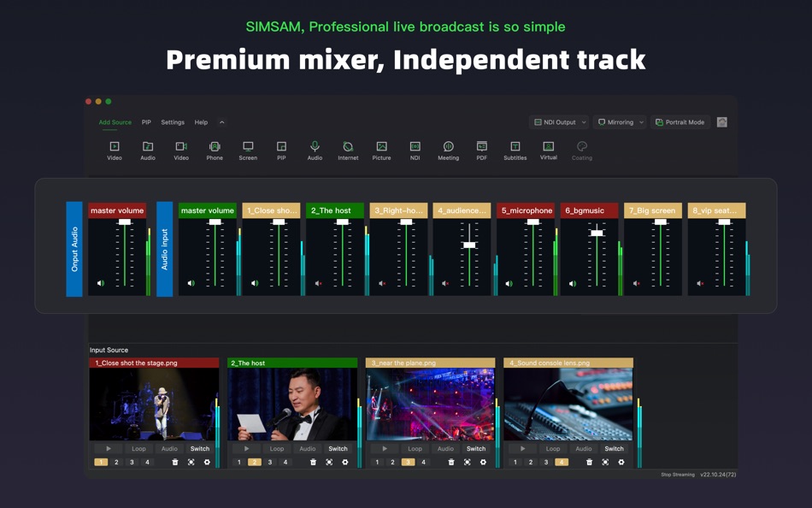Click Audio under 3_near the plane.png

[x=445, y=448]
